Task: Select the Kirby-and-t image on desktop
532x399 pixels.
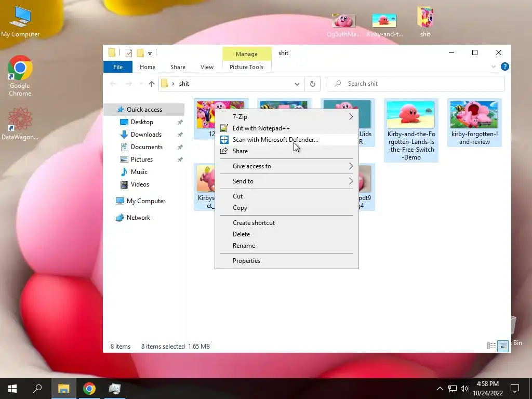Action: tap(384, 25)
